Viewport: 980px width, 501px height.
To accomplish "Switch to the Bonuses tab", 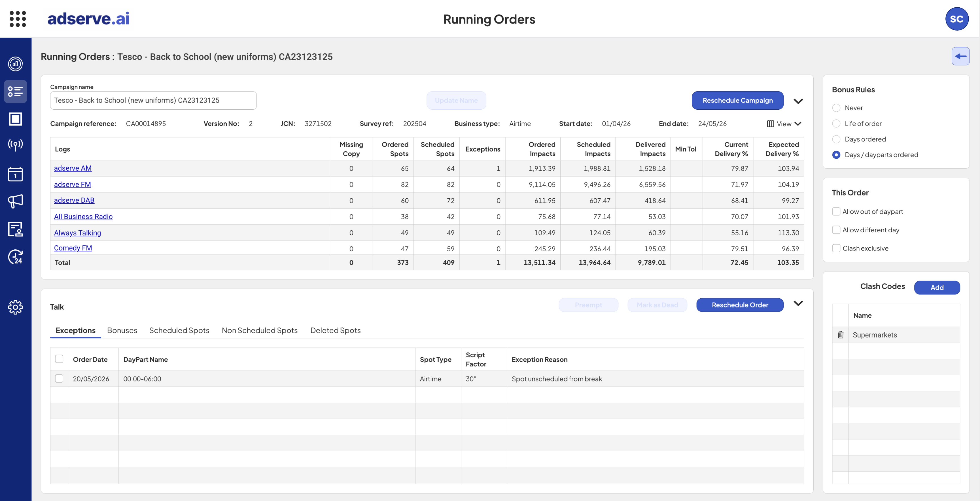I will pos(122,330).
